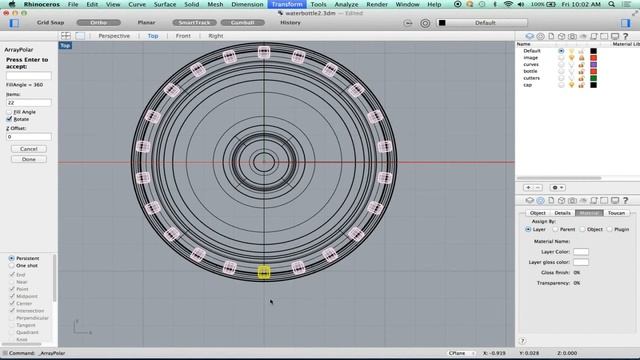Screen dimensions: 640x360
Task: Toggle Midpoint object snap checkbox
Action: tap(12, 296)
